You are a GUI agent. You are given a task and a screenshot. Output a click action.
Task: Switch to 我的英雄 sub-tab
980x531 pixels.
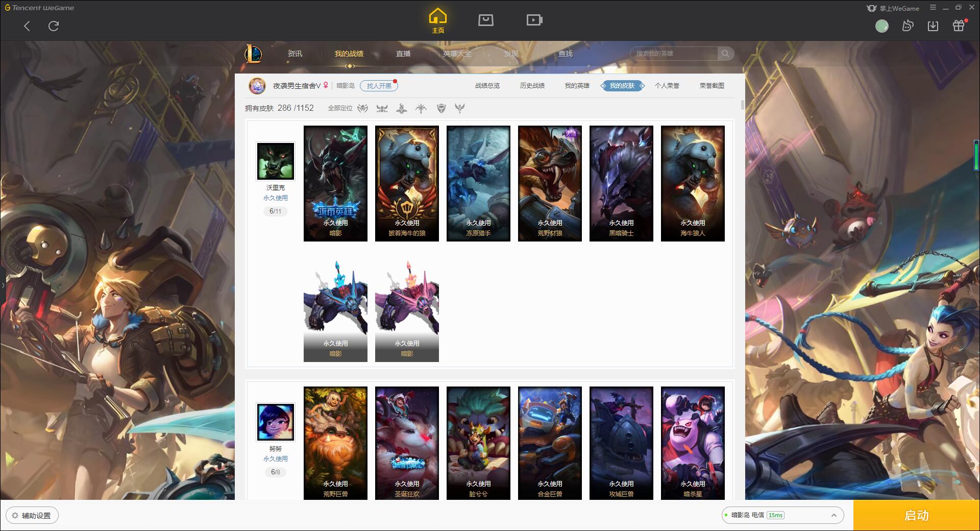pyautogui.click(x=577, y=86)
